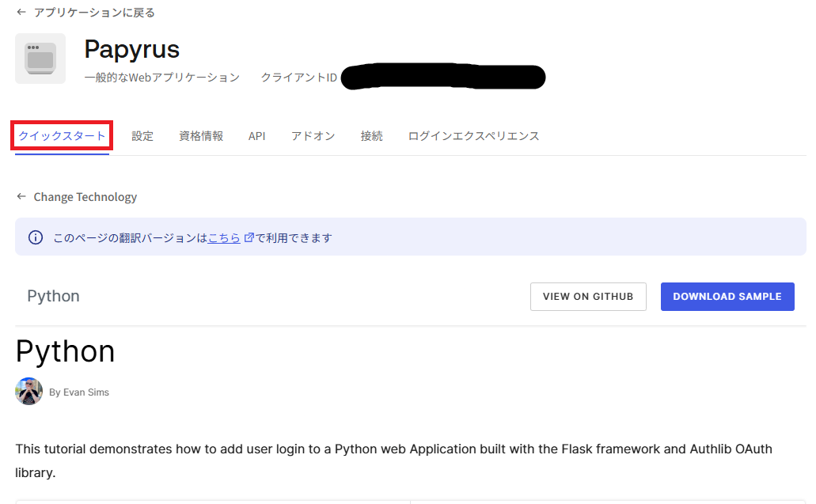This screenshot has width=816, height=504.
Task: Click the DOWNLOAD SAMPLE button
Action: tap(727, 297)
